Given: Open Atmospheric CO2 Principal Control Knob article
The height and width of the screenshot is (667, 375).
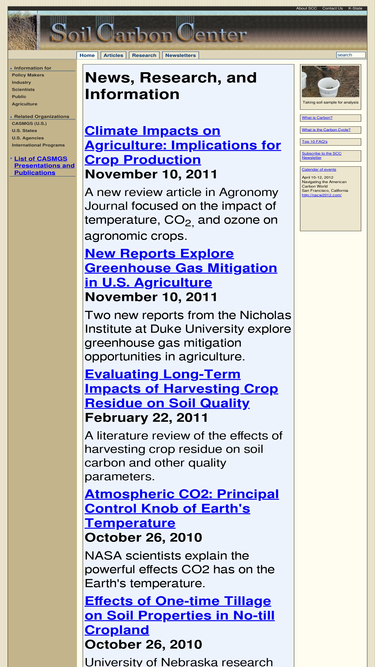Looking at the screenshot, I should coord(182,508).
